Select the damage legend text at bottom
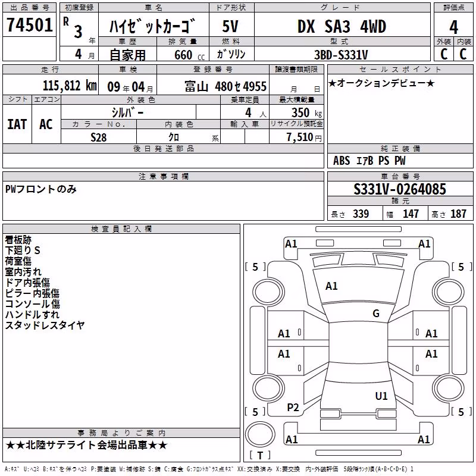476x476 pixels. (x=209, y=469)
